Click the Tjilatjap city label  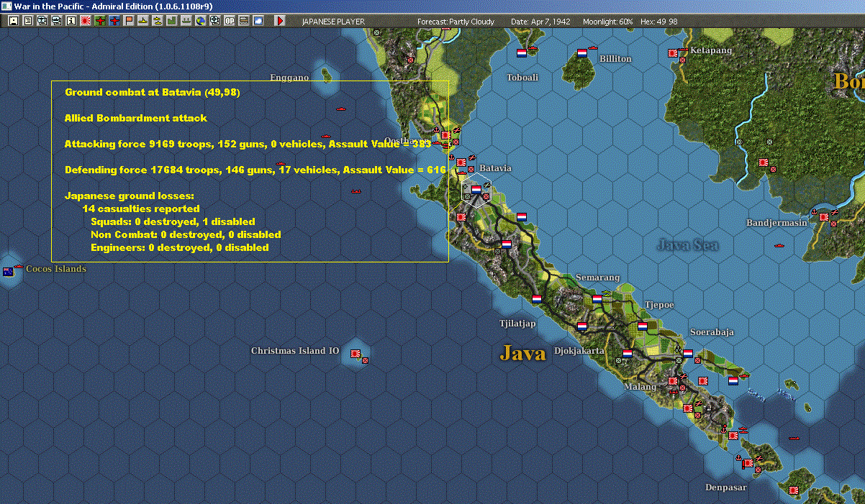pyautogui.click(x=517, y=324)
